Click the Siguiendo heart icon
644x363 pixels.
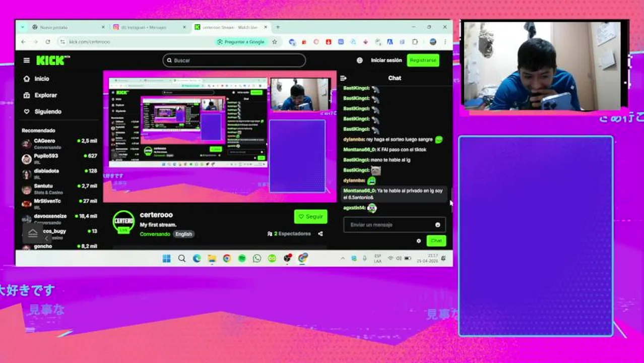[x=27, y=111]
